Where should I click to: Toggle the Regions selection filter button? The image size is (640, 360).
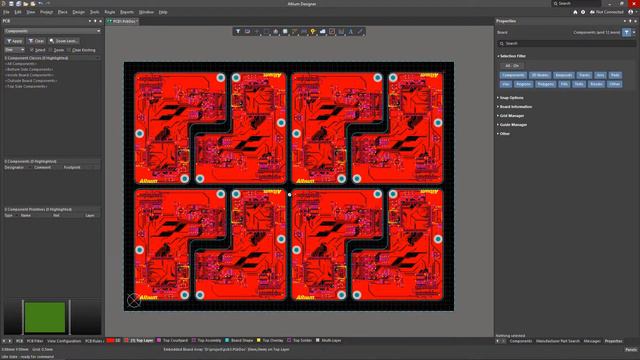(x=523, y=84)
